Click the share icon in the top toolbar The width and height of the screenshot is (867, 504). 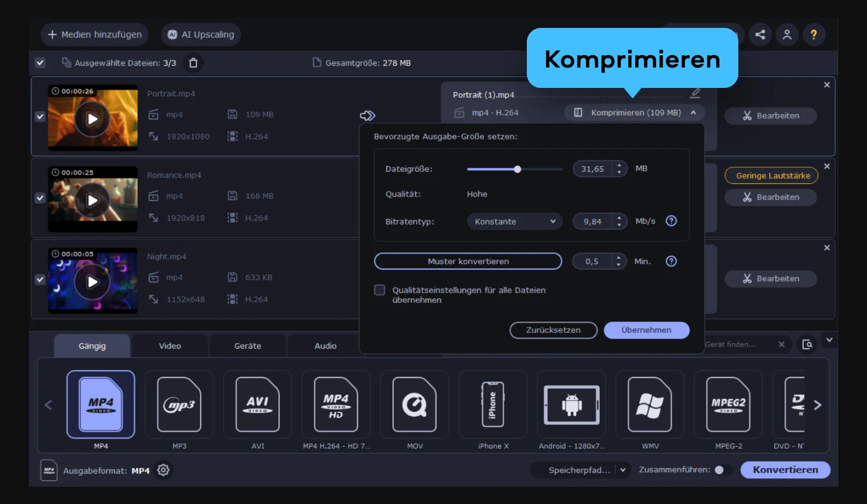click(x=760, y=35)
